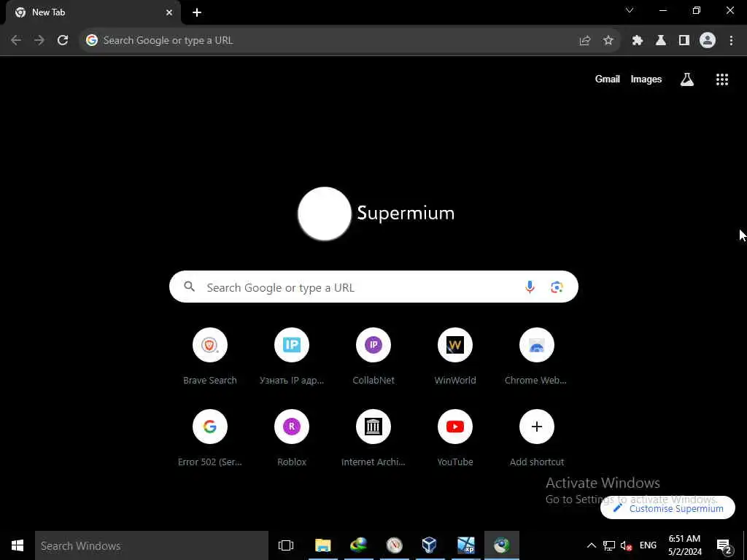The width and height of the screenshot is (747, 560).
Task: Click the labs flask icon on page
Action: 687,79
